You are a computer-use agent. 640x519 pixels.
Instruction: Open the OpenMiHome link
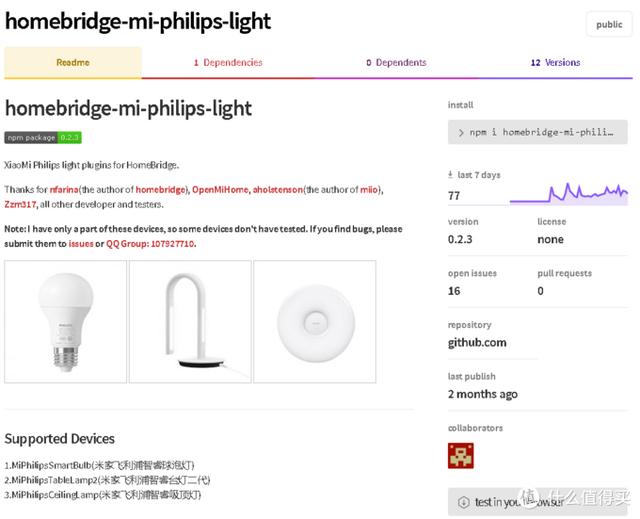(220, 190)
